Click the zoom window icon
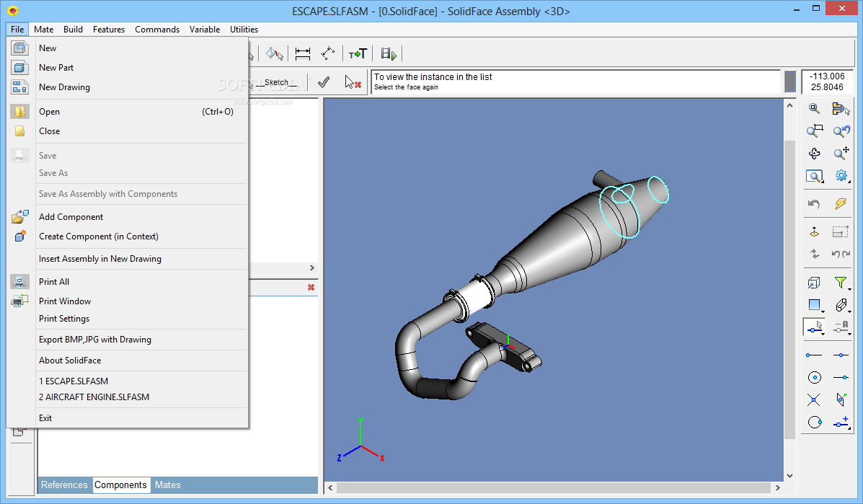 click(x=815, y=131)
